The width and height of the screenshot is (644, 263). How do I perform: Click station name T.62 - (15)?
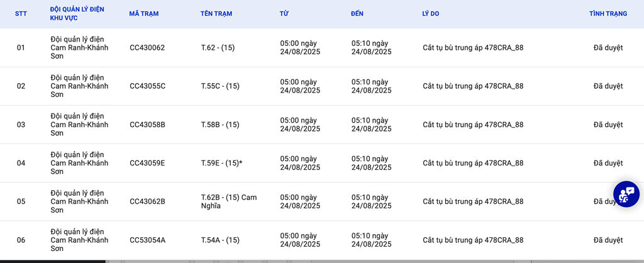click(x=218, y=48)
